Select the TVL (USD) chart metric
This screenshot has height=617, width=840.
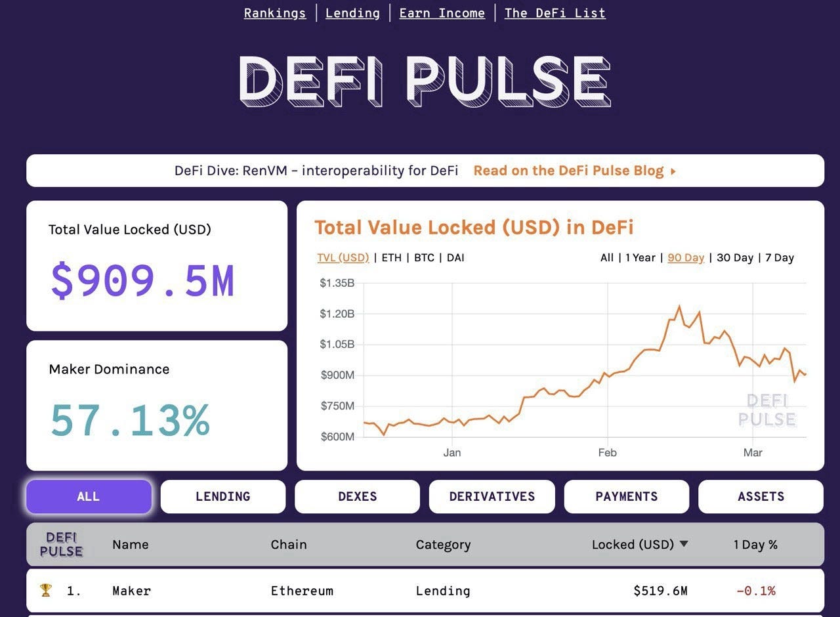[343, 257]
